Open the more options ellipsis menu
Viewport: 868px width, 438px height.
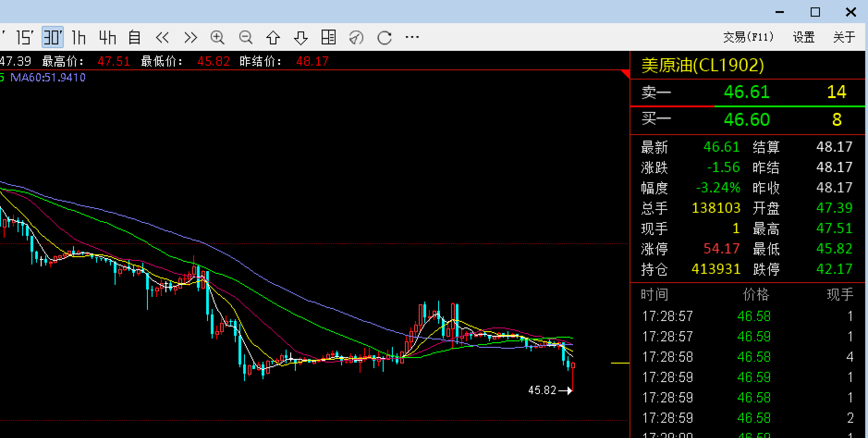(x=412, y=37)
